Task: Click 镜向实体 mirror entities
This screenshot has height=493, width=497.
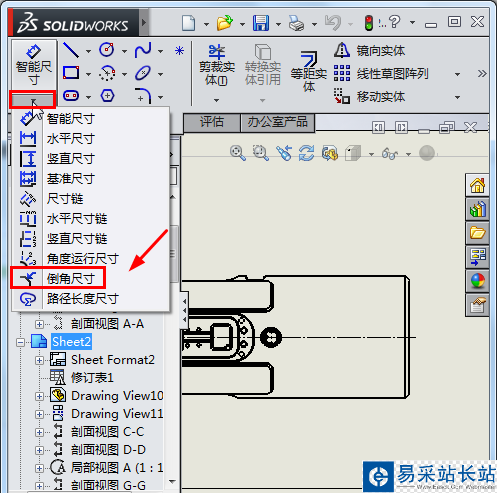Action: 369,51
